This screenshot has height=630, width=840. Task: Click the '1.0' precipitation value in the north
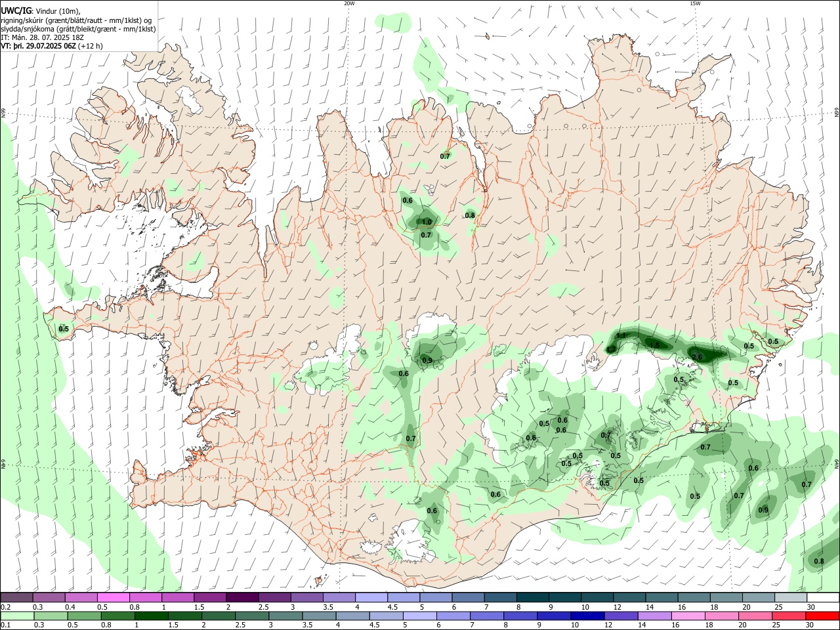tap(427, 222)
